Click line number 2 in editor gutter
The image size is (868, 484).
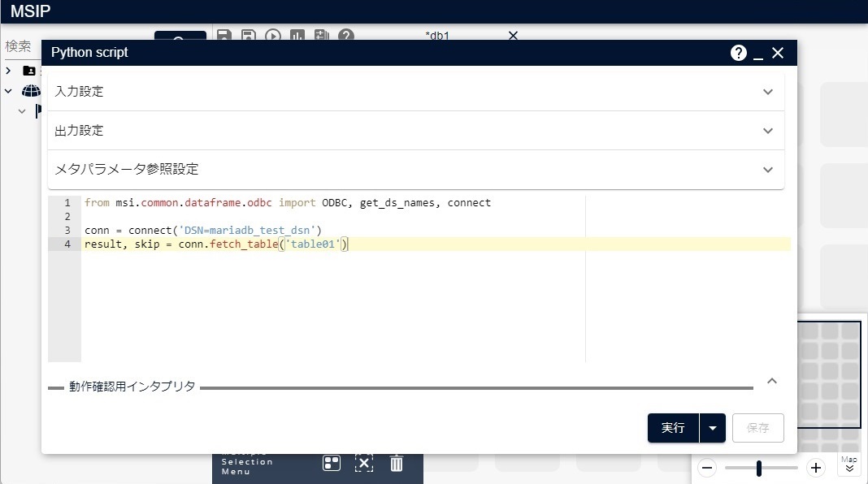(67, 216)
